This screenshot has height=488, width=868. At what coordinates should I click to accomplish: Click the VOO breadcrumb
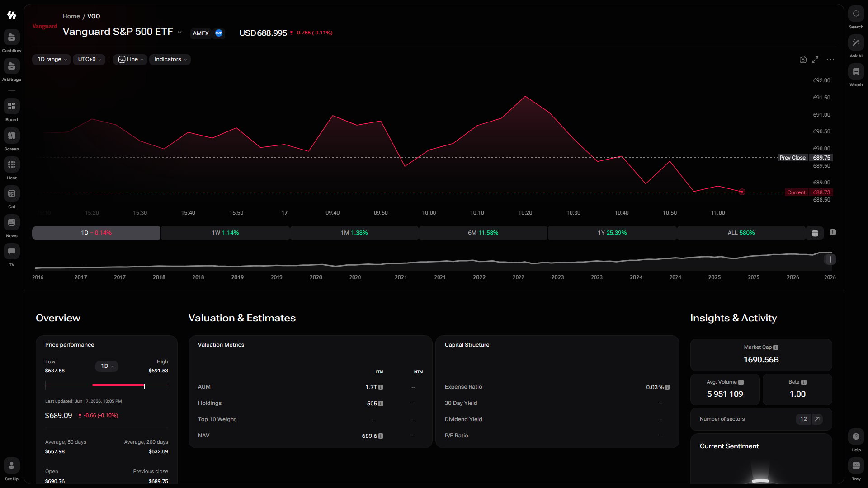pos(94,16)
